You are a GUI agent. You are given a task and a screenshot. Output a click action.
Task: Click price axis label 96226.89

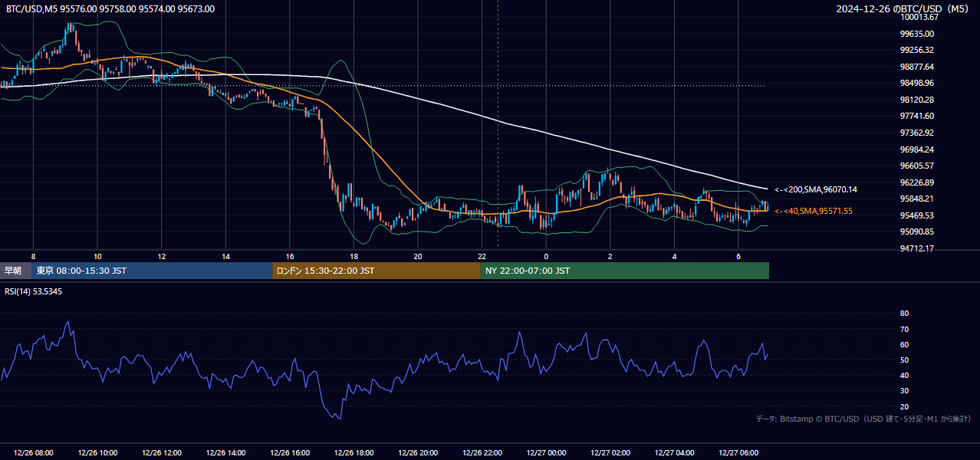tap(916, 182)
